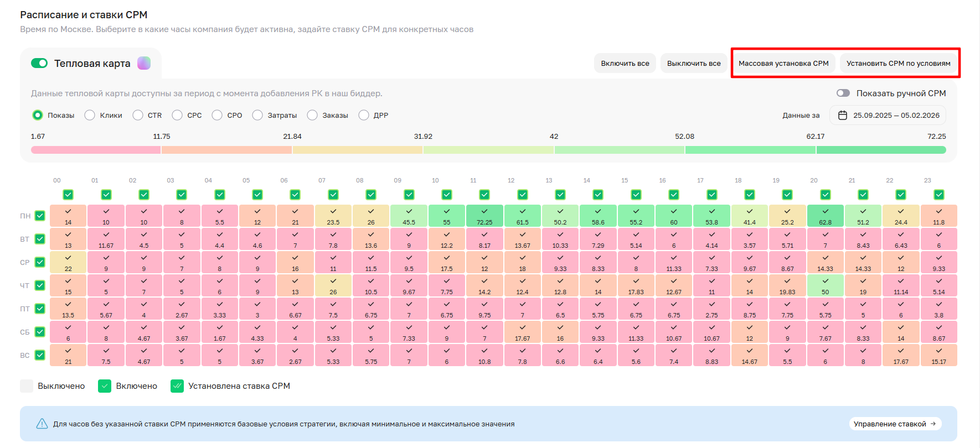Image resolution: width=980 pixels, height=448 pixels.
Task: Select the Клики radio button
Action: pyautogui.click(x=90, y=115)
